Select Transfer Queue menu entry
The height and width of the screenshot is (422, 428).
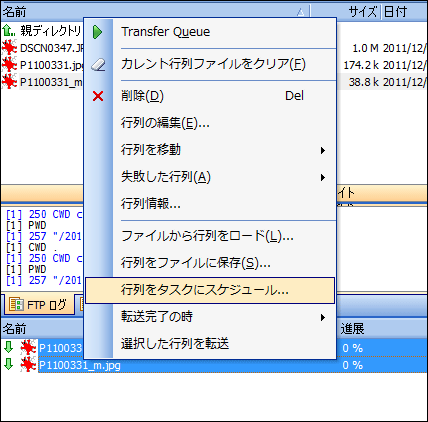[x=210, y=32]
